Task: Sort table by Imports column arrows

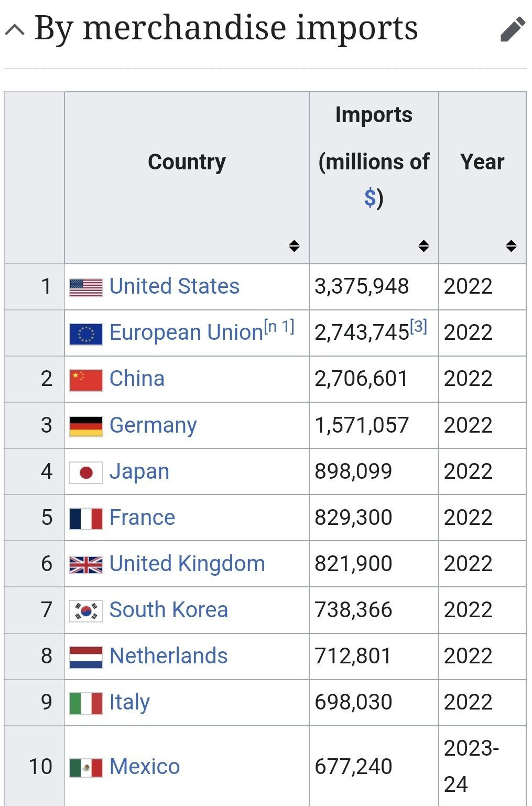Action: (424, 245)
